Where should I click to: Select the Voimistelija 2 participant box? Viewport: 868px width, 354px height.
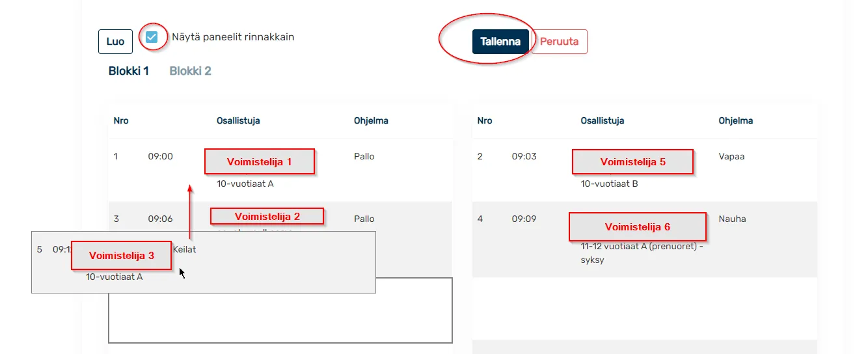pyautogui.click(x=267, y=217)
